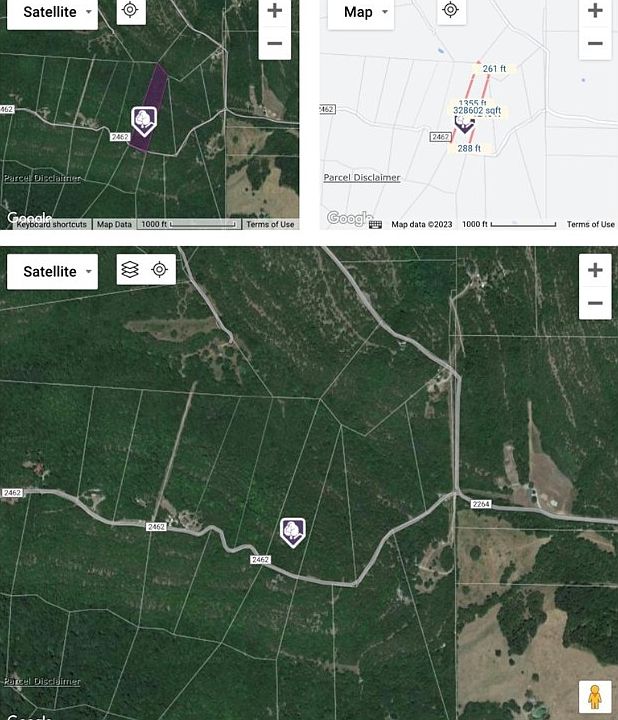The image size is (618, 720).
Task: Click locate-me target icon on top-left map
Action: tap(131, 9)
